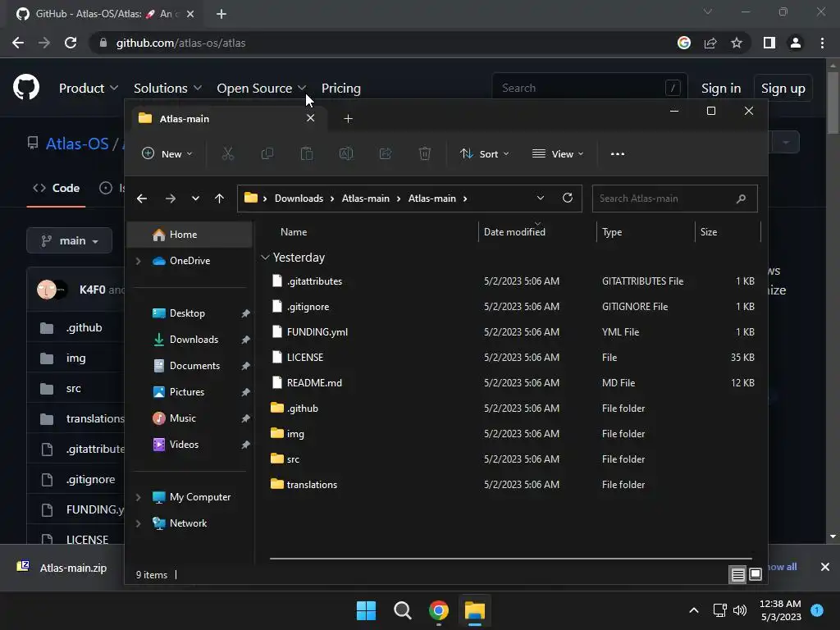Open the Chrome profile icon
This screenshot has height=630, width=840.
[x=796, y=43]
